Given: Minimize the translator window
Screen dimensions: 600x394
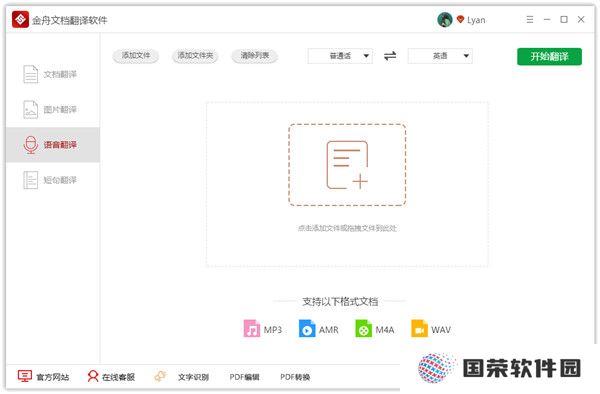Looking at the screenshot, I should click(547, 20).
